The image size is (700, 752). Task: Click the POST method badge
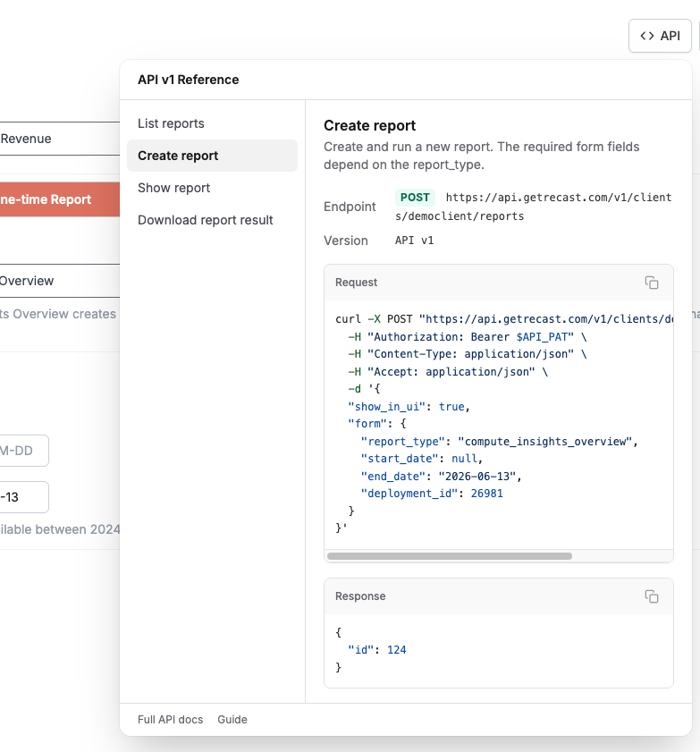(415, 197)
